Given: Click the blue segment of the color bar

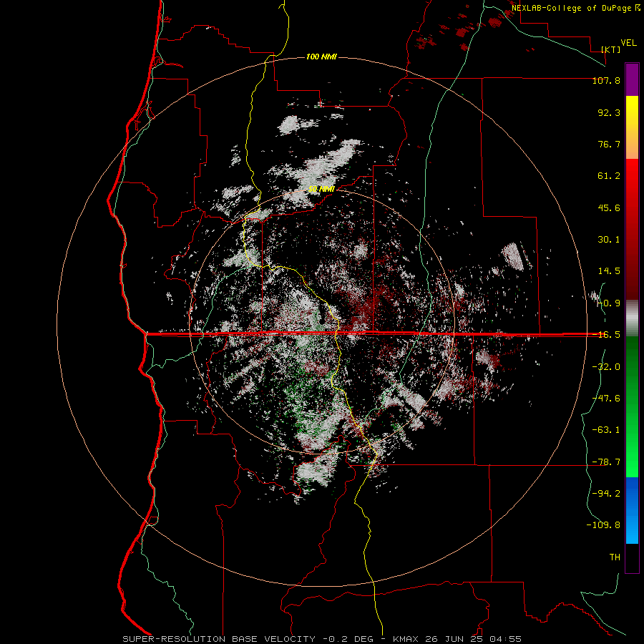Looking at the screenshot, I should [x=632, y=510].
